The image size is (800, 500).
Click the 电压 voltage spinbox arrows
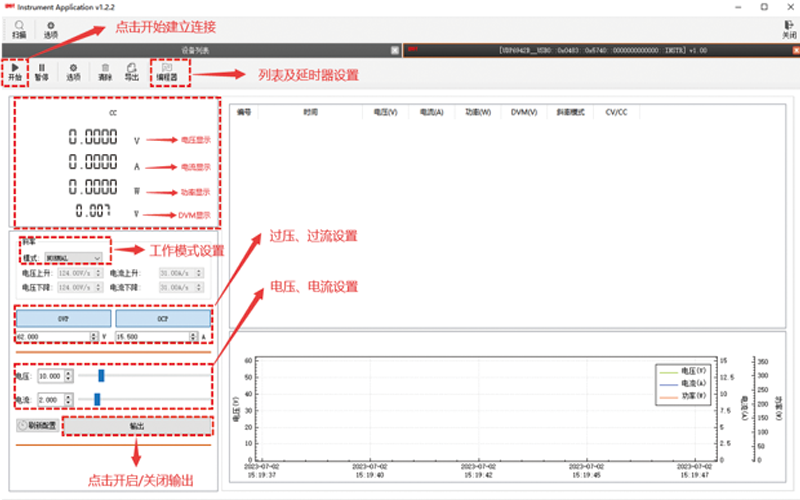pyautogui.click(x=68, y=376)
